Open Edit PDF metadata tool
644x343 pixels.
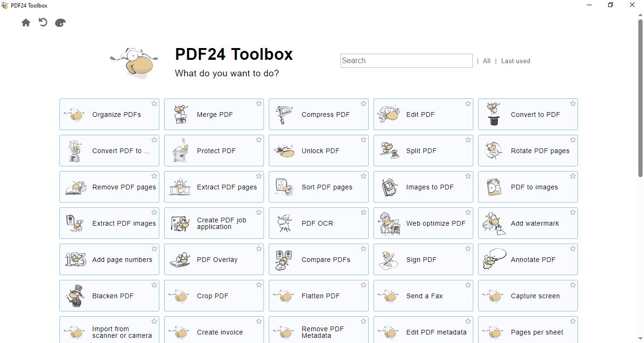coord(423,330)
